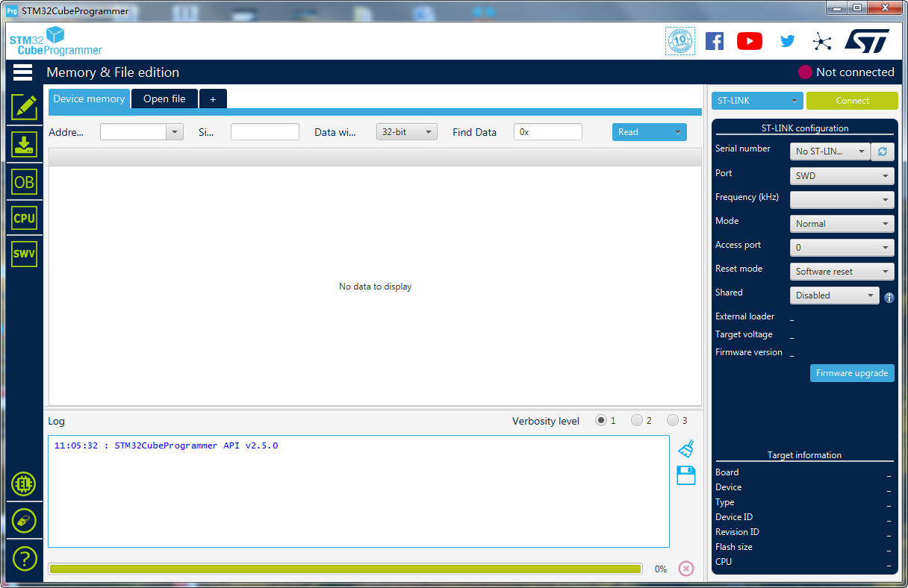Click the Target voltage label
The height and width of the screenshot is (588, 908).
point(744,334)
